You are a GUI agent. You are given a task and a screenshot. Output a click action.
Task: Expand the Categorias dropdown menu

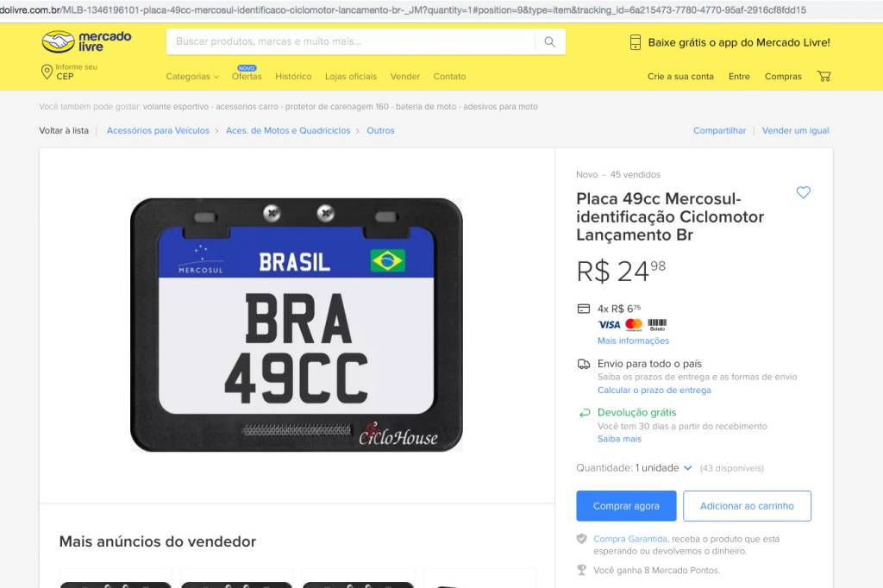[192, 77]
